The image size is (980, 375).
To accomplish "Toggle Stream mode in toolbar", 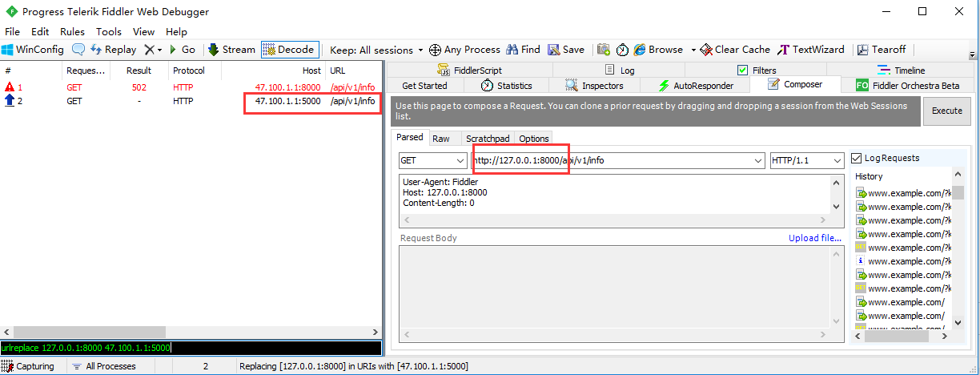I will [231, 50].
